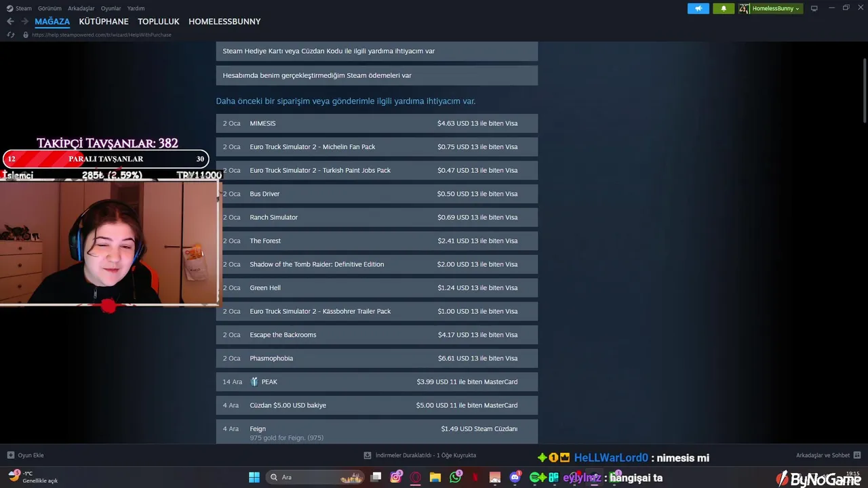Open Michelin Fan Pack purchase row
This screenshot has width=868, height=488.
point(377,146)
